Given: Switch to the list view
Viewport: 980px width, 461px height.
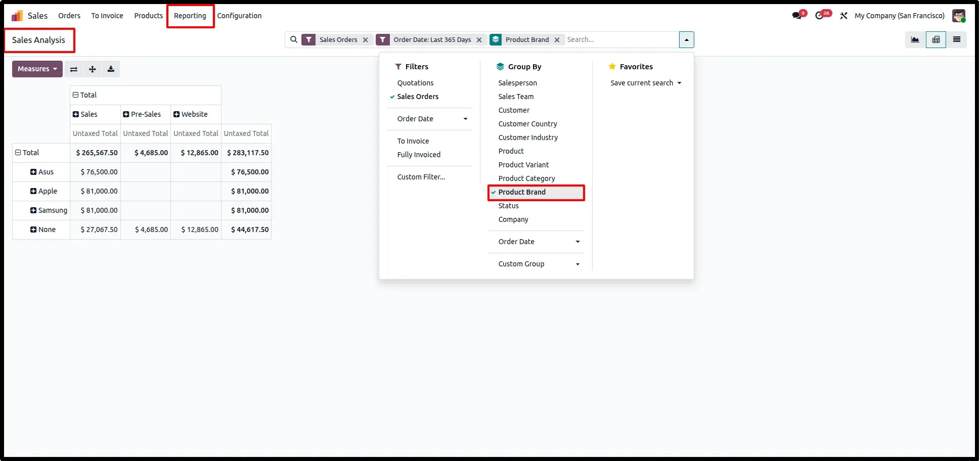Looking at the screenshot, I should pyautogui.click(x=957, y=39).
